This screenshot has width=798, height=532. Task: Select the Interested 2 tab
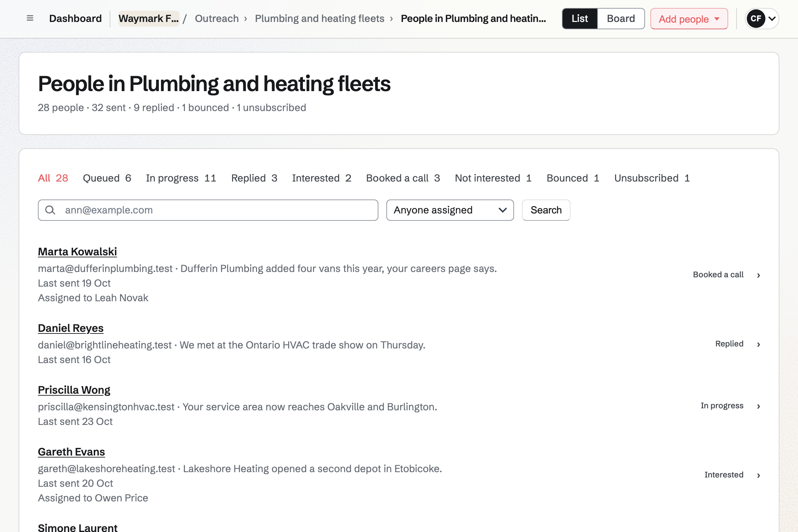click(322, 178)
